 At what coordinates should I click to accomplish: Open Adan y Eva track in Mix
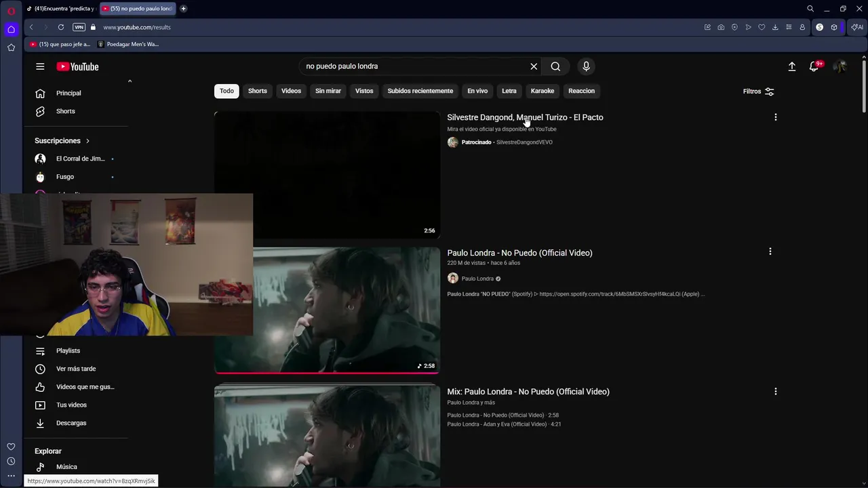pyautogui.click(x=504, y=424)
